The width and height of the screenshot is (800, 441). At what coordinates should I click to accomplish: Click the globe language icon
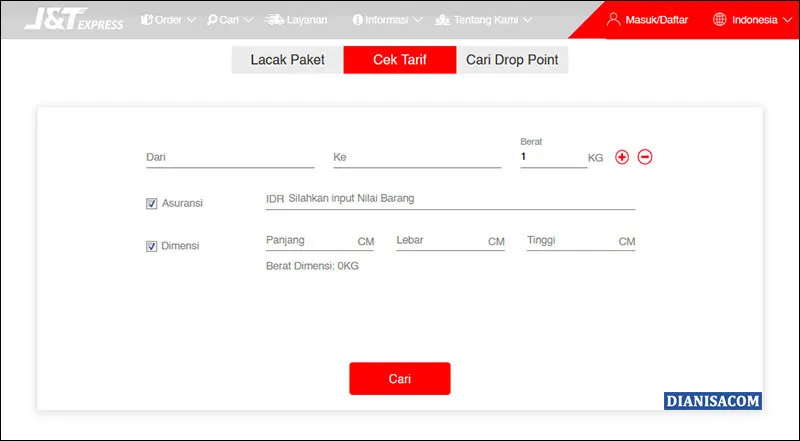[x=719, y=19]
